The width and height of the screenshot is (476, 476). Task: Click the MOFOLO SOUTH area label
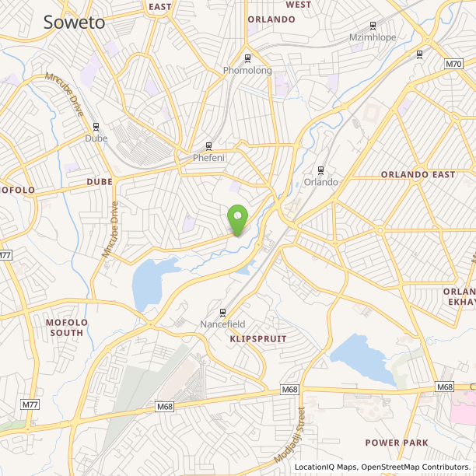(67, 327)
